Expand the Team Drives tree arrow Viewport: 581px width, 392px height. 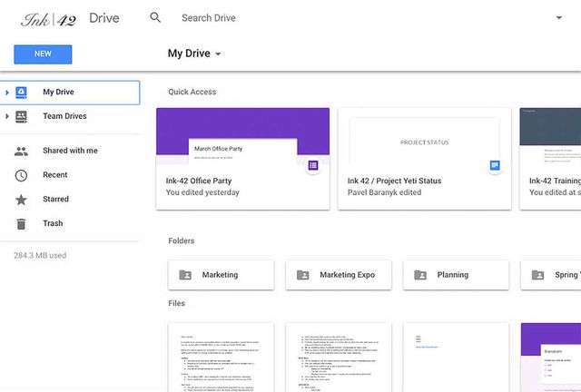7,116
